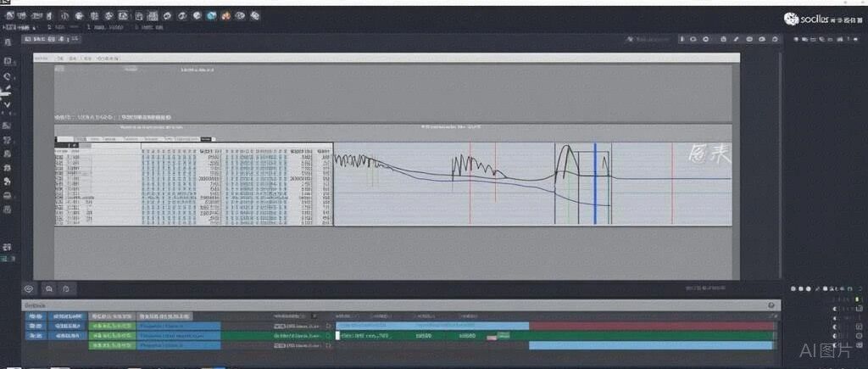Expand the first track's clip name field
This screenshot has height=369, width=868.
click(178, 326)
